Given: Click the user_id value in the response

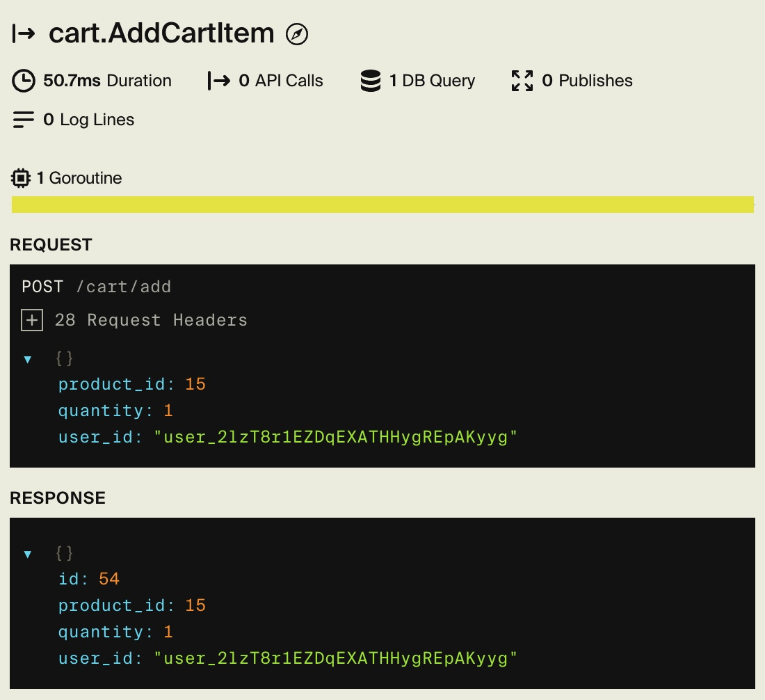Looking at the screenshot, I should pyautogui.click(x=336, y=658).
